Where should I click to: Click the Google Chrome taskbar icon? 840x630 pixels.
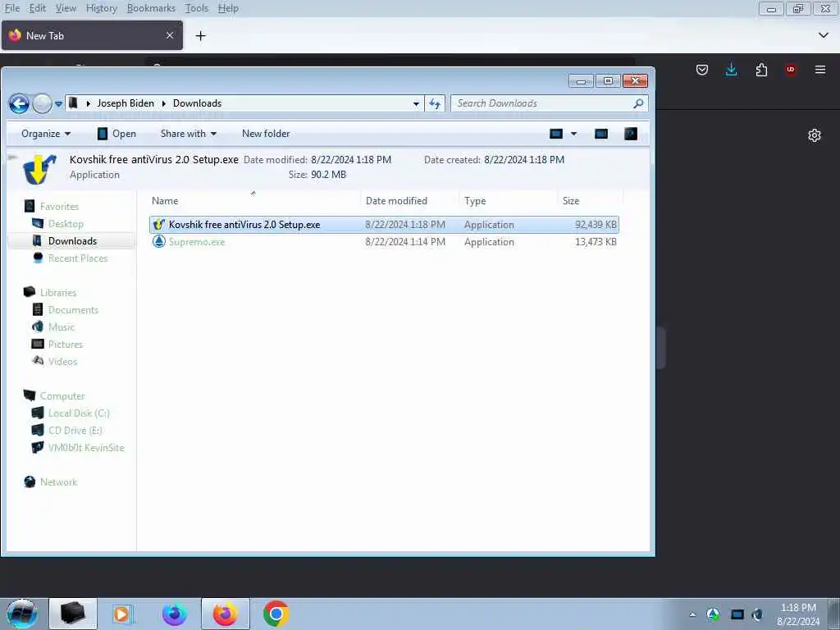(276, 614)
